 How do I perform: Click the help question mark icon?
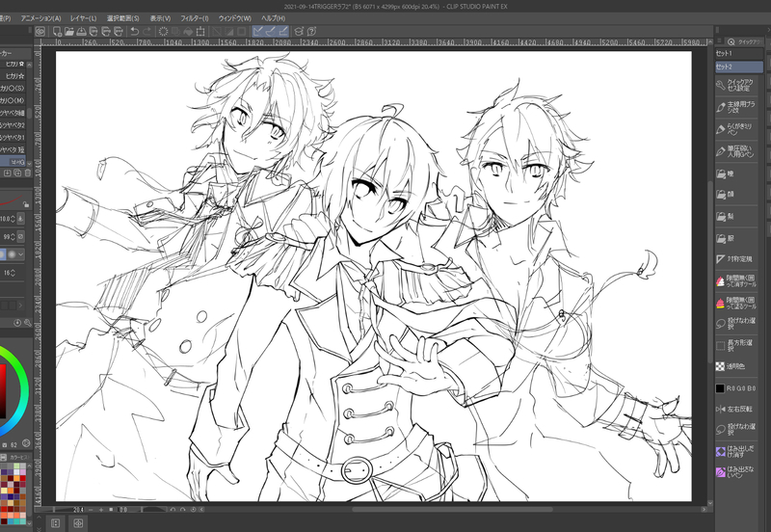click(x=311, y=32)
